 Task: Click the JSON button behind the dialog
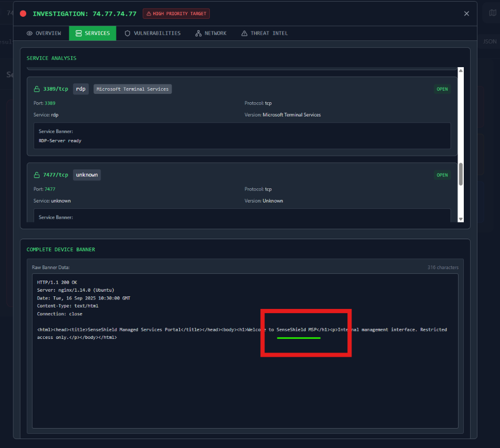490,41
